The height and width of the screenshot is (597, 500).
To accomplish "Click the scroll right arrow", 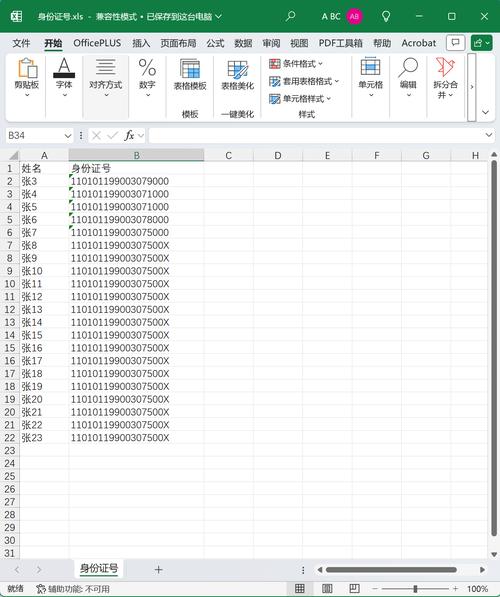I will click(x=482, y=570).
